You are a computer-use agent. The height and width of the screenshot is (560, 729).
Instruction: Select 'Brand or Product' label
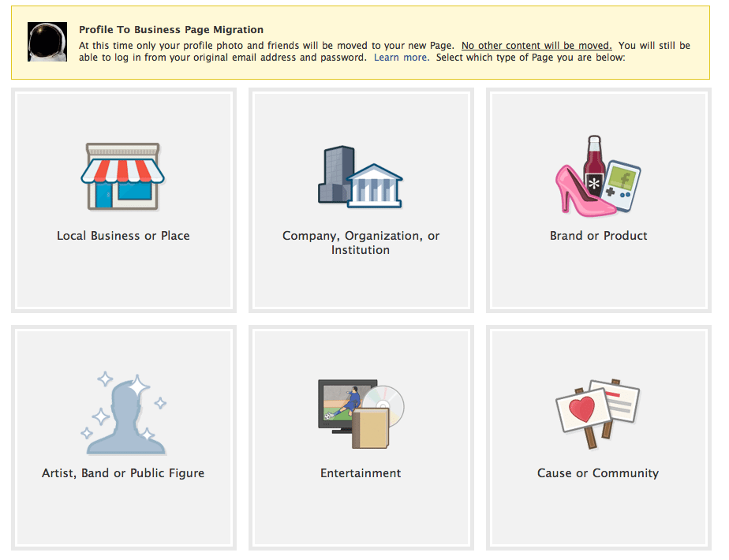598,236
